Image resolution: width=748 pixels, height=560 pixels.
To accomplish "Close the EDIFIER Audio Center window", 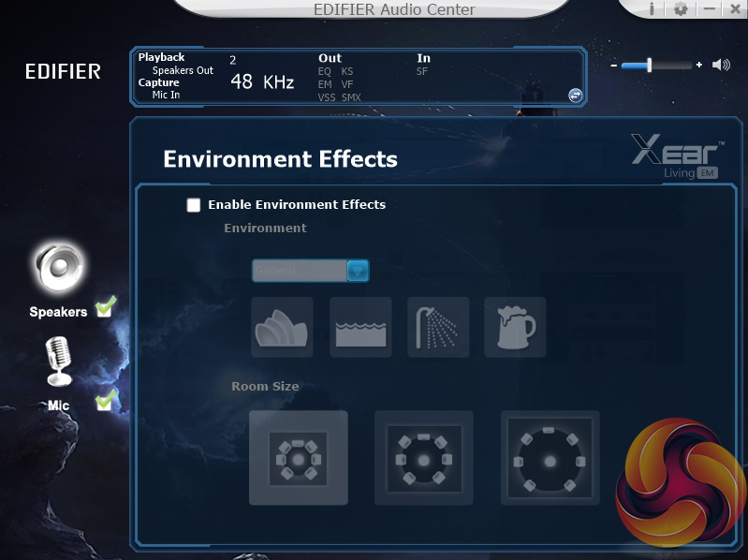I will point(735,8).
